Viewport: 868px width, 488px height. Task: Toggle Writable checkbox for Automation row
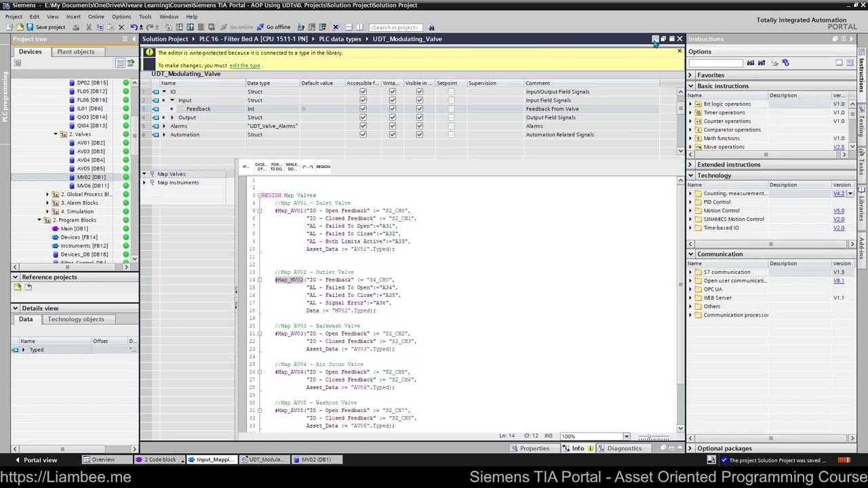392,135
